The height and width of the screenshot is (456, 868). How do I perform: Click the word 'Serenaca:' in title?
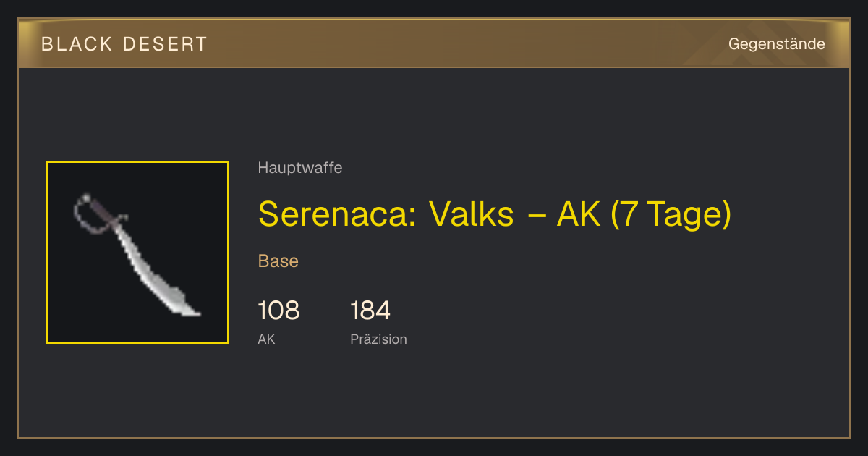click(x=337, y=214)
